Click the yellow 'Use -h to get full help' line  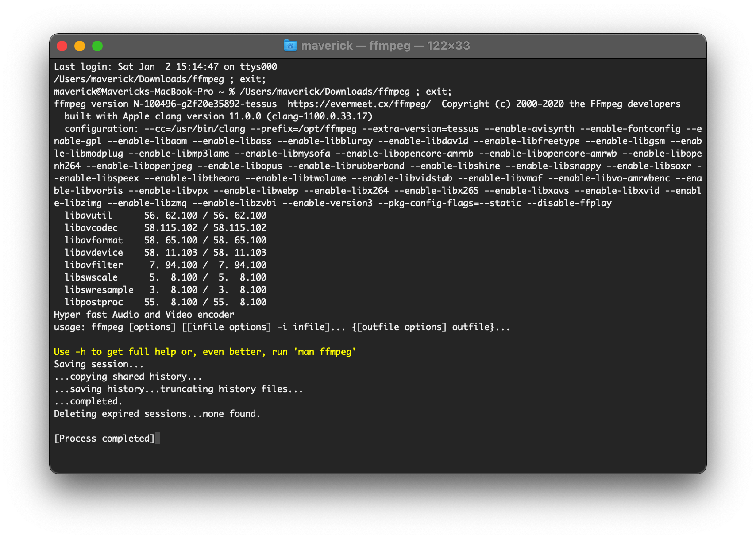pyautogui.click(x=205, y=352)
